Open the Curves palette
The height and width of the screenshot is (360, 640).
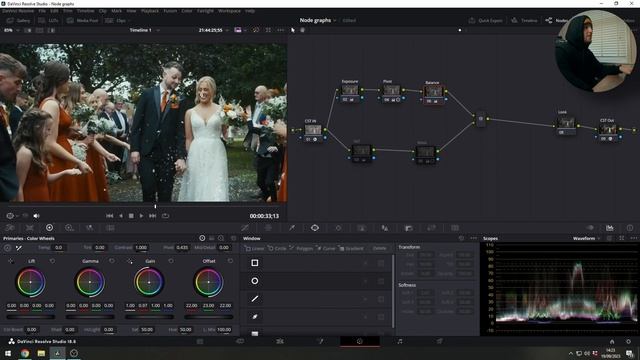tap(245, 228)
